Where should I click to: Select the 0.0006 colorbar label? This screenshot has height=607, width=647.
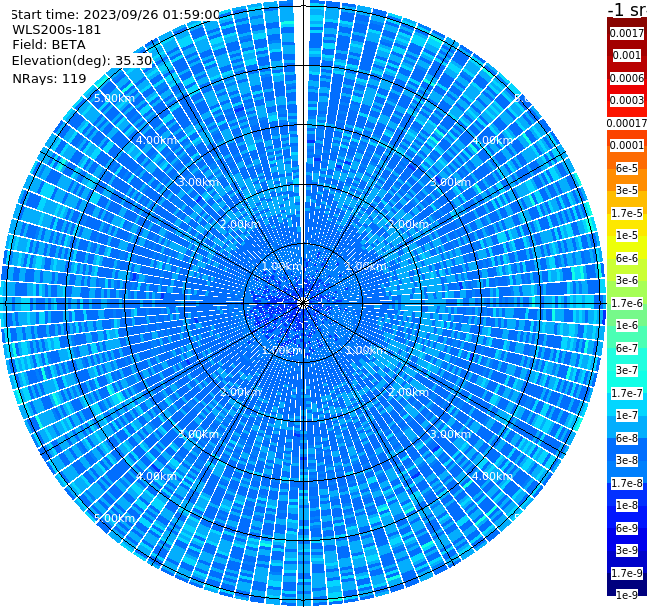tap(627, 78)
